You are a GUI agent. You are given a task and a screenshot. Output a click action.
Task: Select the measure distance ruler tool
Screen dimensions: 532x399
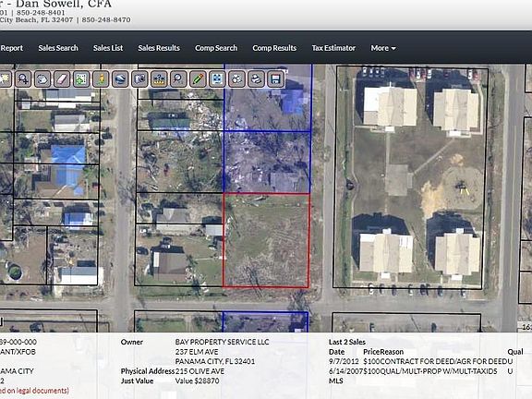159,79
